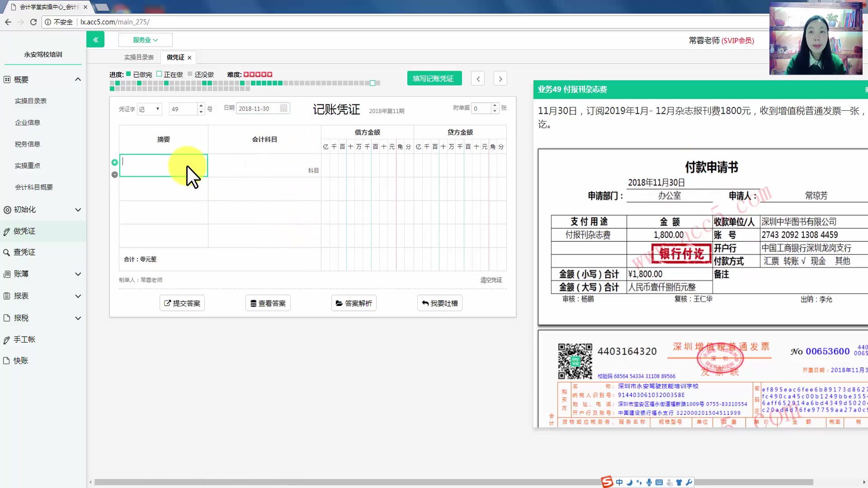This screenshot has width=868, height=488.
Task: Open 凭证字 记 dropdown
Action: (x=149, y=109)
